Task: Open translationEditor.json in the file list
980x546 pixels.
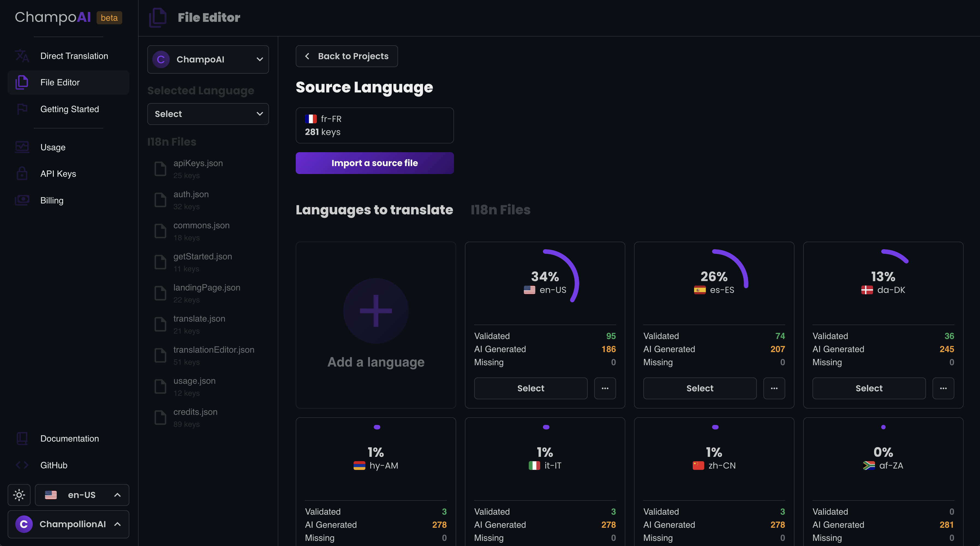Action: (x=213, y=350)
